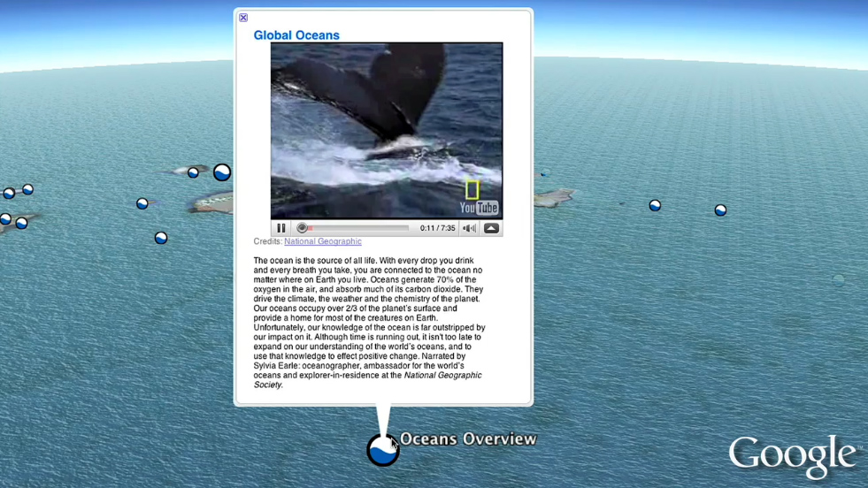Pause the YouTube video

pyautogui.click(x=281, y=228)
